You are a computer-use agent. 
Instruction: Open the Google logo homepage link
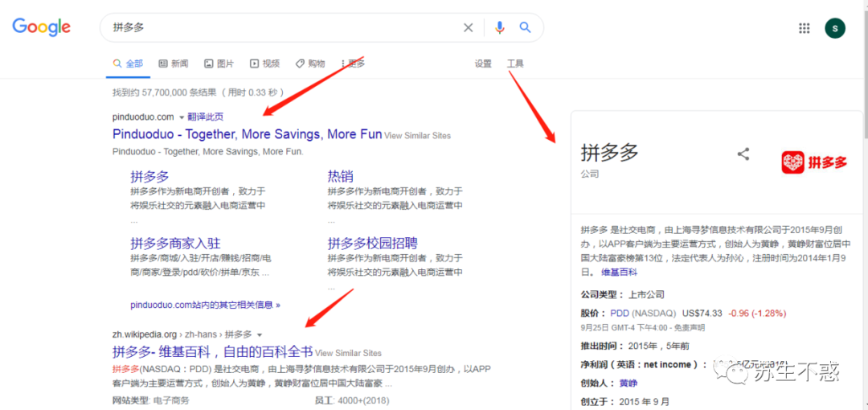coord(42,27)
